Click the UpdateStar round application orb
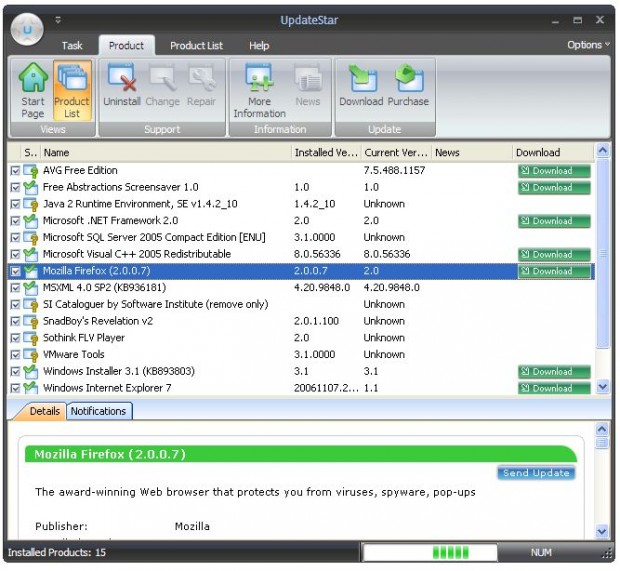 coord(27,29)
